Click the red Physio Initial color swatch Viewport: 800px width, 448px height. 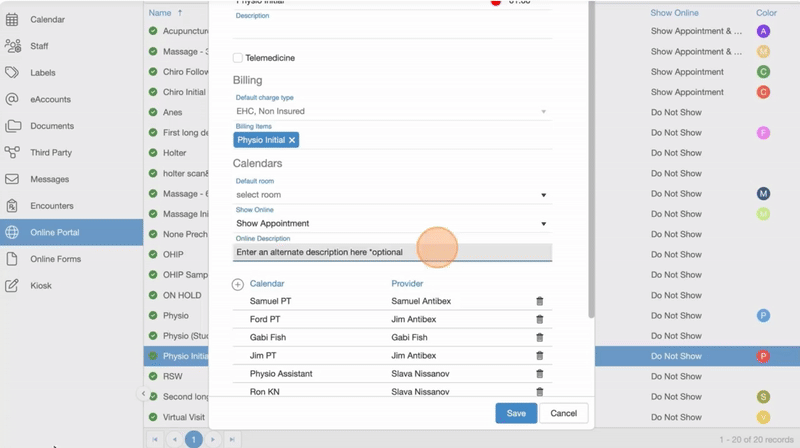[x=763, y=356]
